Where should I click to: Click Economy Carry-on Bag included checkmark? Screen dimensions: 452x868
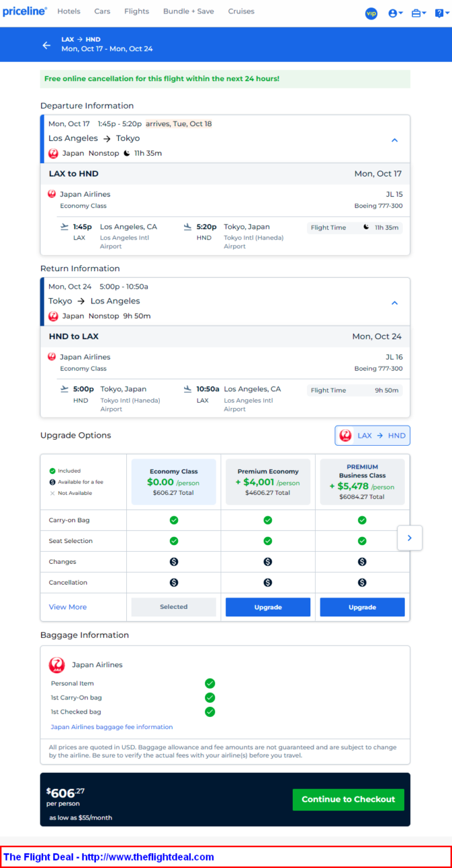click(x=173, y=520)
